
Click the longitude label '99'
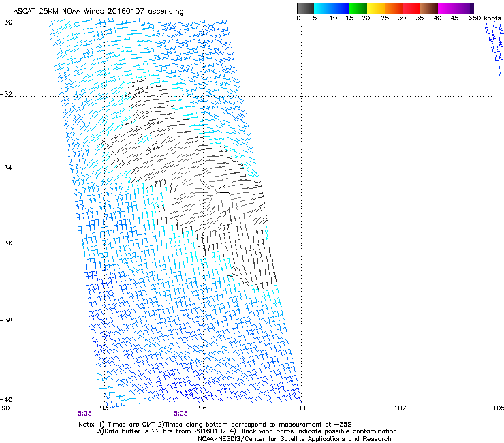click(301, 408)
